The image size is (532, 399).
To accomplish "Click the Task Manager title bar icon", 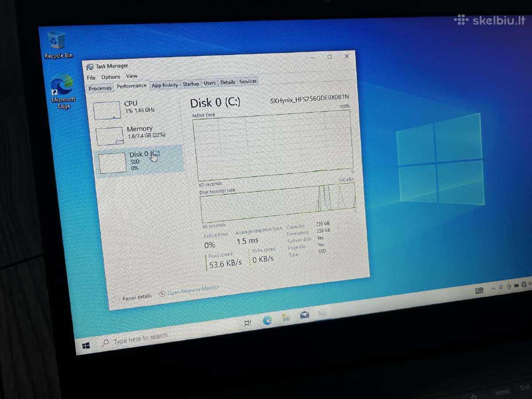I will coord(90,67).
